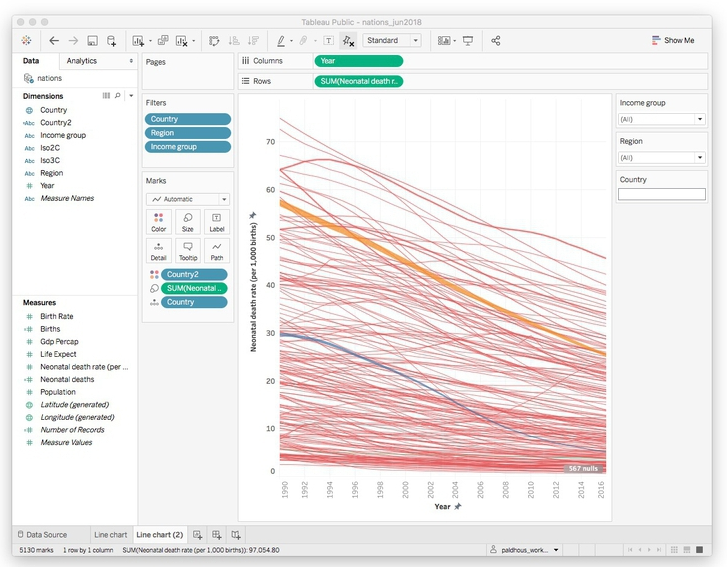This screenshot has height=567, width=727.
Task: Open the Standard fit dropdown
Action: (x=392, y=40)
